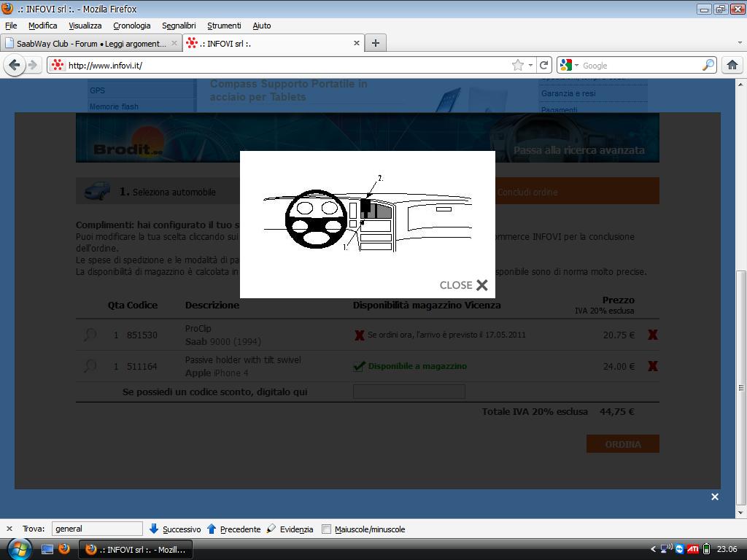Screen dimensions: 747x560
Task: Click the blue TeamViewer tray icon
Action: [x=679, y=549]
